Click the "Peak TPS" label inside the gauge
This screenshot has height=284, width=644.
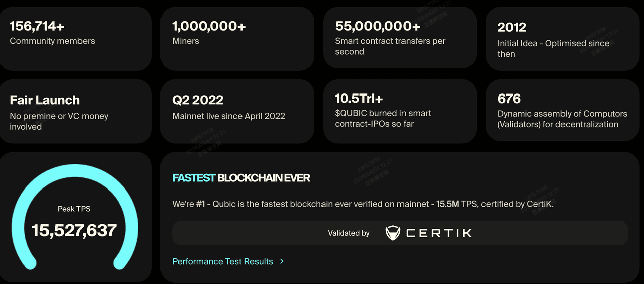pyautogui.click(x=74, y=209)
